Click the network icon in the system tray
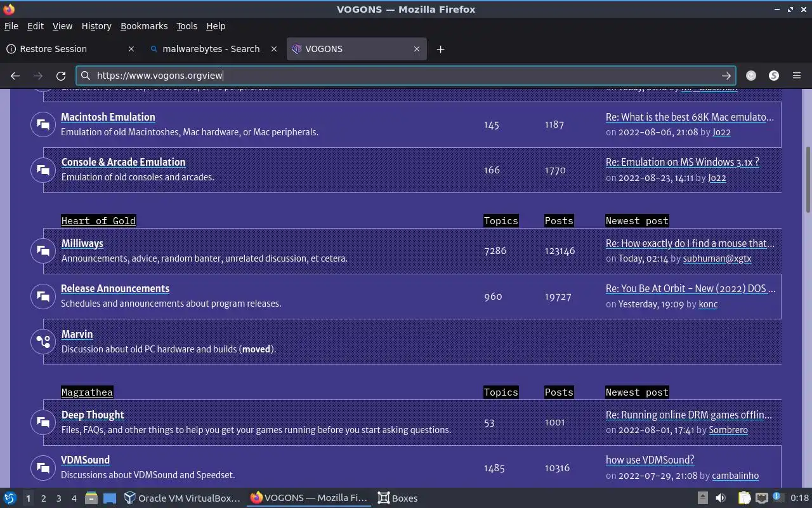The image size is (812, 508). (762, 498)
